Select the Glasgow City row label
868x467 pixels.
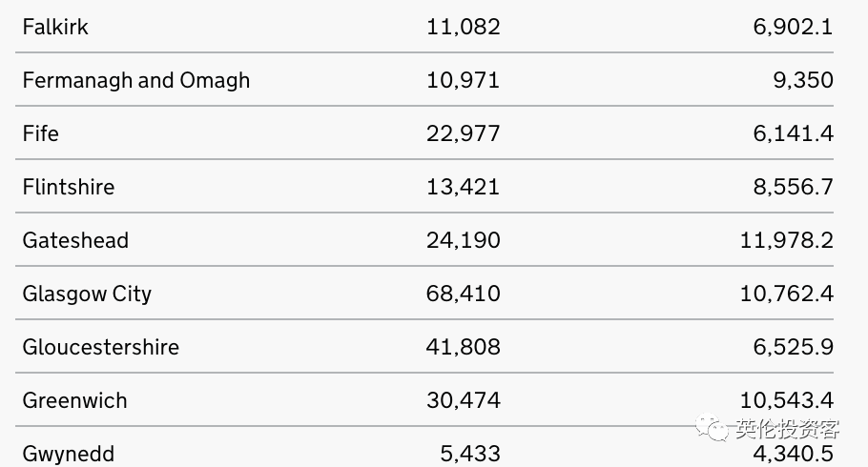[x=87, y=294]
